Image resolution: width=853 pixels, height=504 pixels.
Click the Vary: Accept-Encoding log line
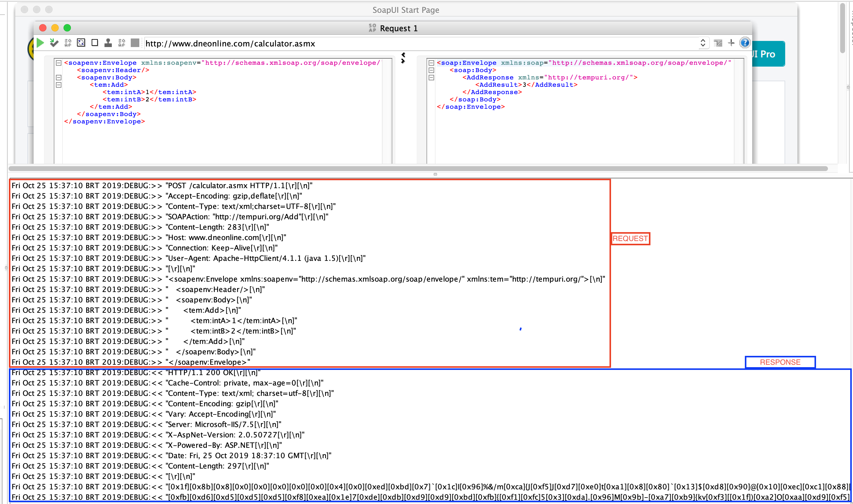[x=144, y=414]
